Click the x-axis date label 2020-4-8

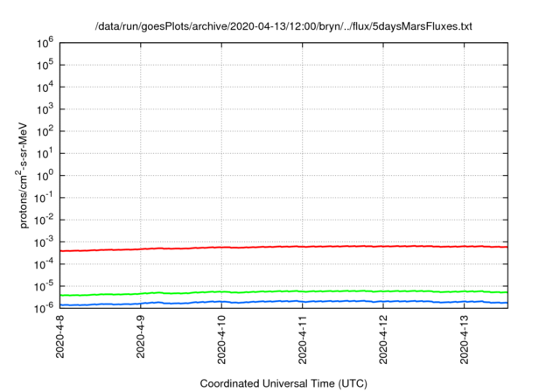[60, 337]
